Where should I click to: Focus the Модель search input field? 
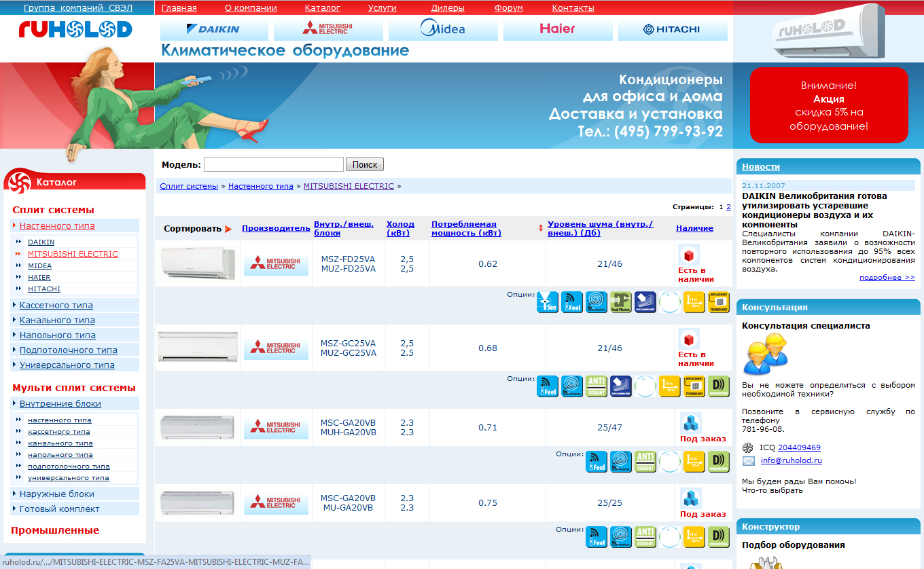click(x=274, y=164)
